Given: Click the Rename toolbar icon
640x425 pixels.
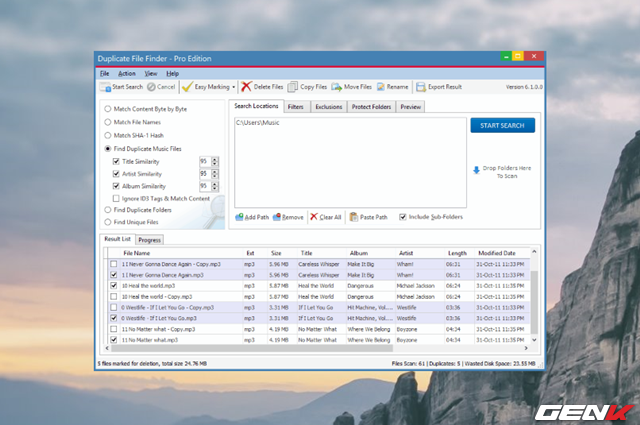Looking at the screenshot, I should [x=381, y=87].
